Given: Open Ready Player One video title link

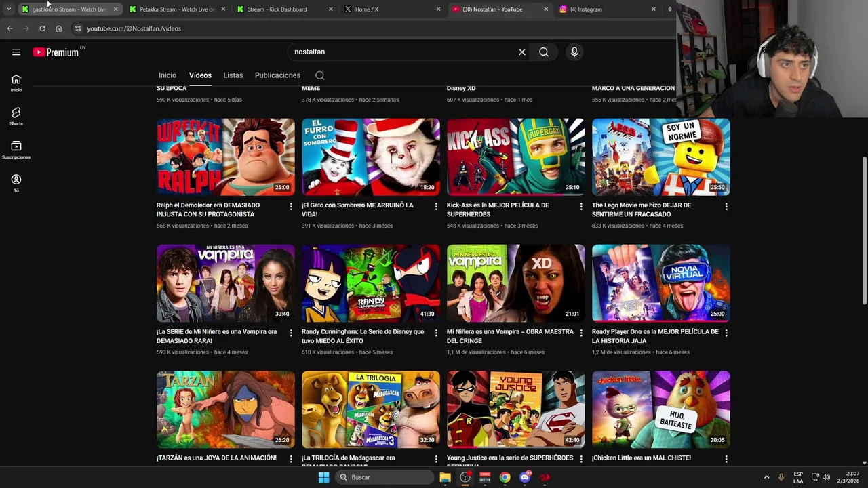Looking at the screenshot, I should coord(655,336).
